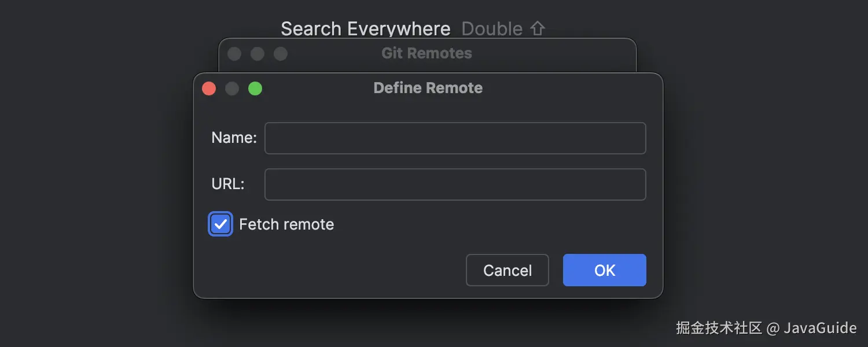
Task: Focus the URL input field
Action: click(x=455, y=184)
